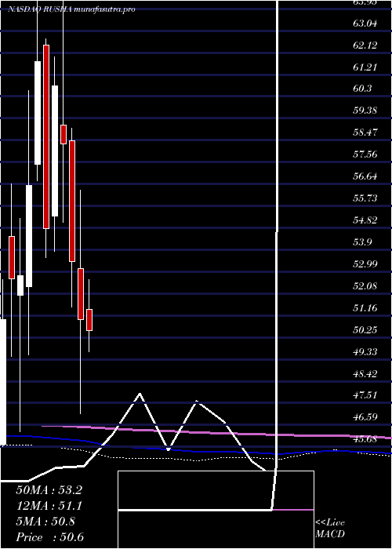The height and width of the screenshot is (549, 392).
Task: Click the 61.21 price axis label
Action: click(x=365, y=67)
